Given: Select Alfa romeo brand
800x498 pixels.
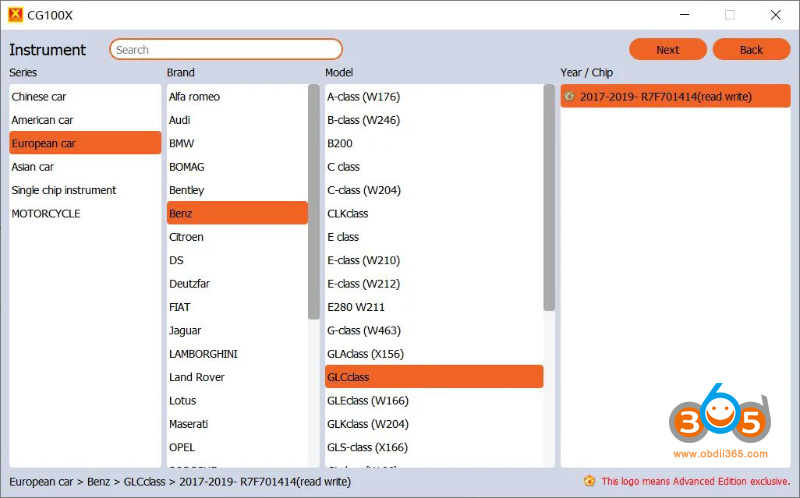Looking at the screenshot, I should 237,96.
